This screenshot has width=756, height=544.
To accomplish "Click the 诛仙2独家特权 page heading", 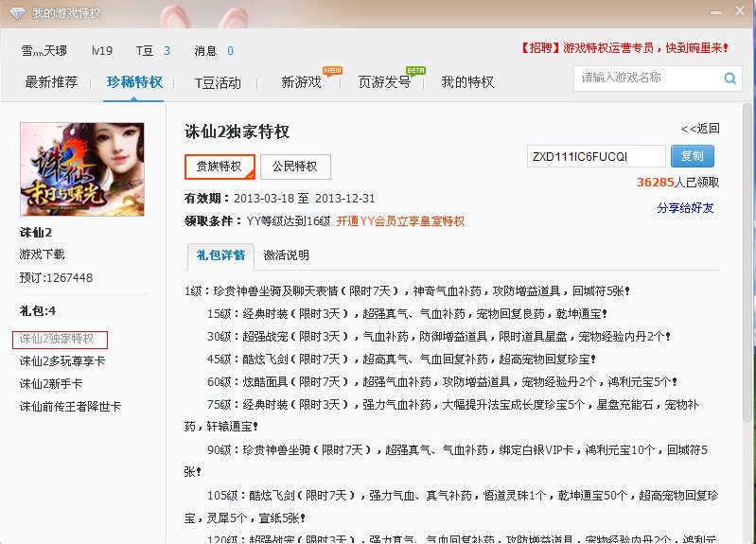I will [237, 132].
